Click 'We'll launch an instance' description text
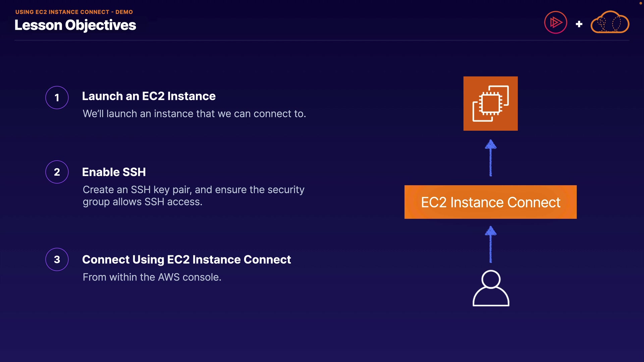644x362 pixels. [194, 114]
